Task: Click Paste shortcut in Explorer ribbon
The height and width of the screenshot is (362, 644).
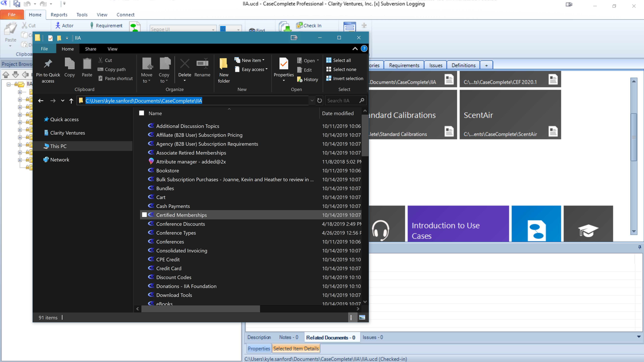Action: tap(115, 78)
